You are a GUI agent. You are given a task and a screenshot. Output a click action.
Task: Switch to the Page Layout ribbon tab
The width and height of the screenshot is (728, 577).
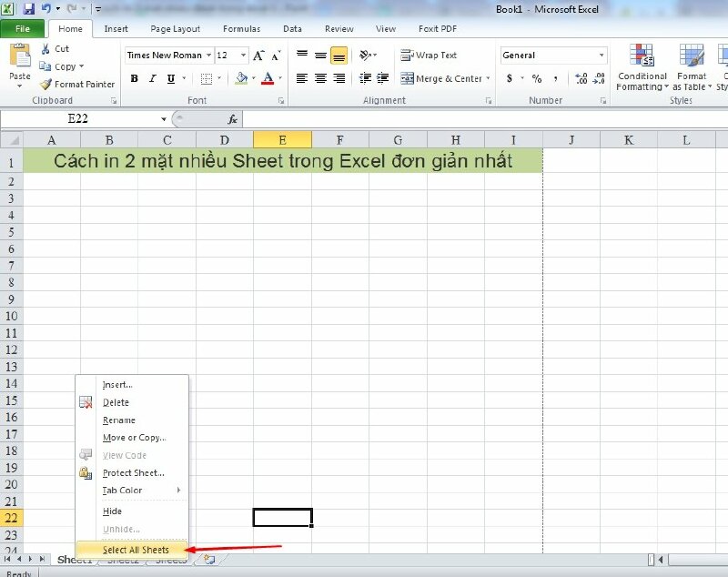(x=174, y=28)
